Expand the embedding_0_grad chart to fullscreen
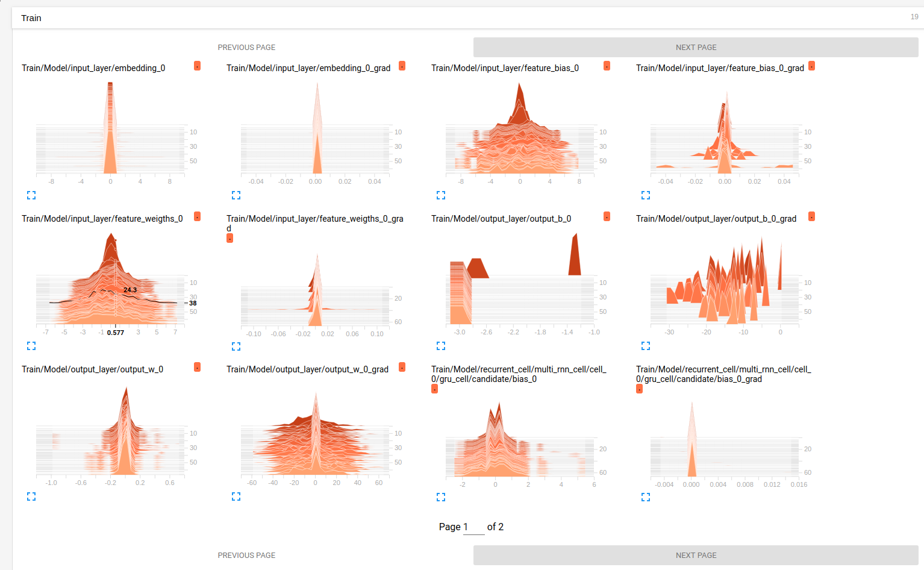This screenshot has height=570, width=924. pyautogui.click(x=236, y=195)
